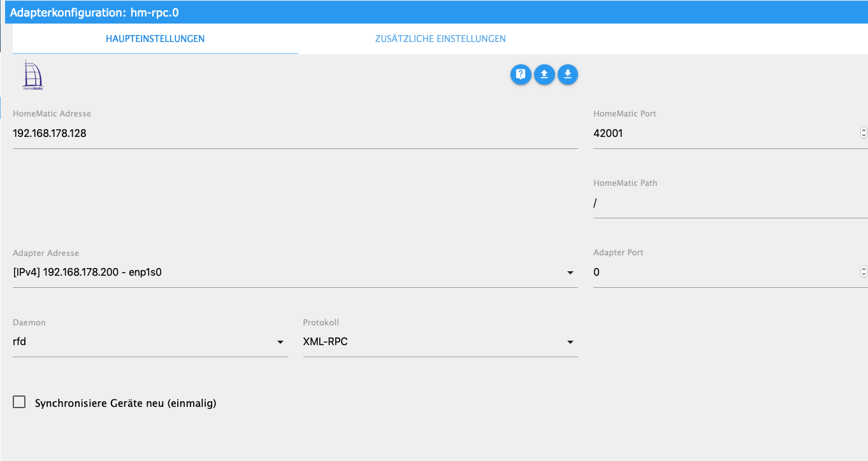Screen dimensions: 868x461
Task: Click the HomeMatic Adresse label text
Action: 52,114
